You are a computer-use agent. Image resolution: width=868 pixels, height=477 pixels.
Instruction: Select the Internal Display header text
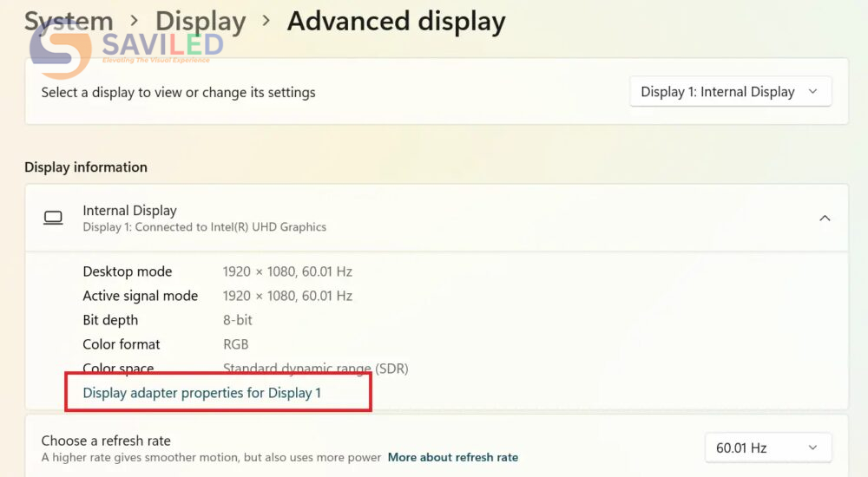(x=129, y=210)
